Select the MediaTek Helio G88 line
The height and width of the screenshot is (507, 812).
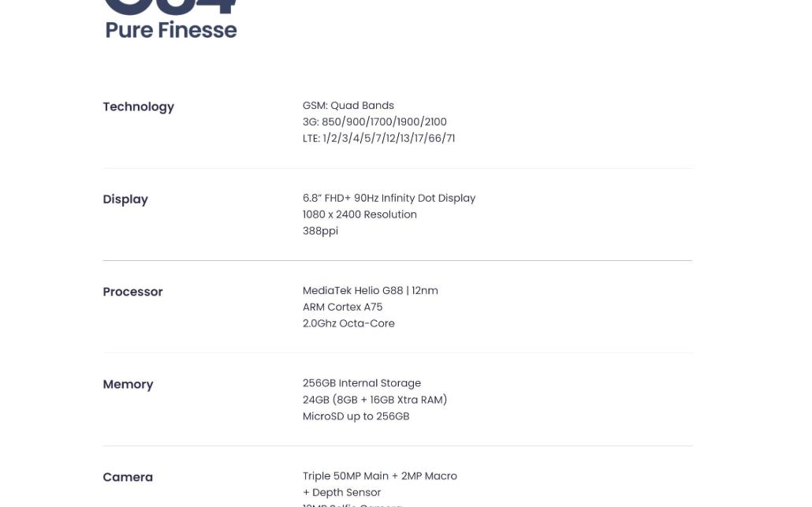click(x=370, y=290)
